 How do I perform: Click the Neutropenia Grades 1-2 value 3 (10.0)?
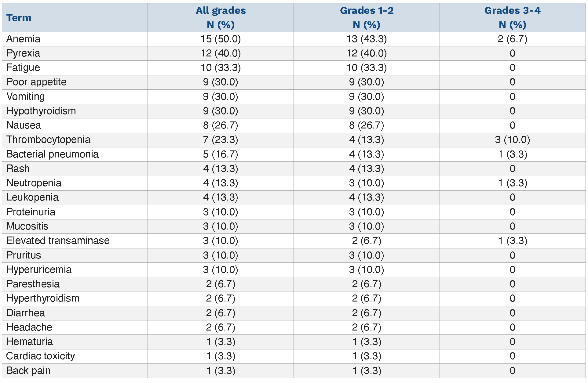point(367,183)
